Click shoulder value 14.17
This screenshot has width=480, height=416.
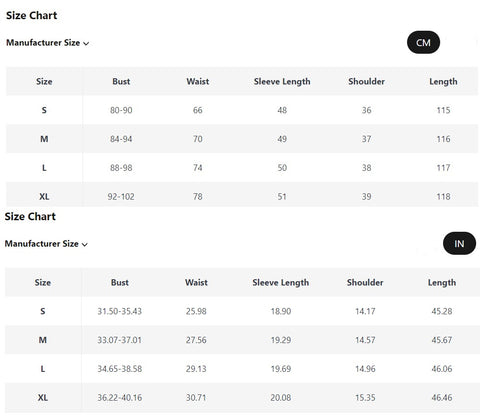click(365, 311)
